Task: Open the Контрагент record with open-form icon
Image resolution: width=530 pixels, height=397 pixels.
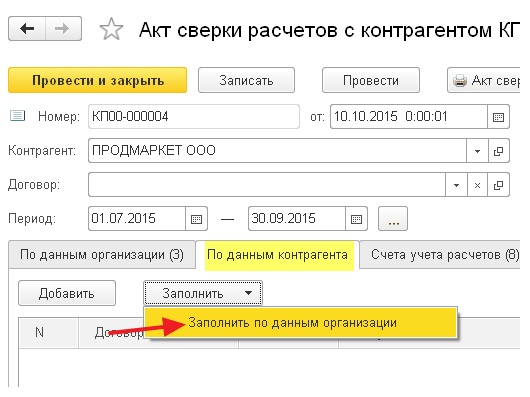Action: click(499, 151)
